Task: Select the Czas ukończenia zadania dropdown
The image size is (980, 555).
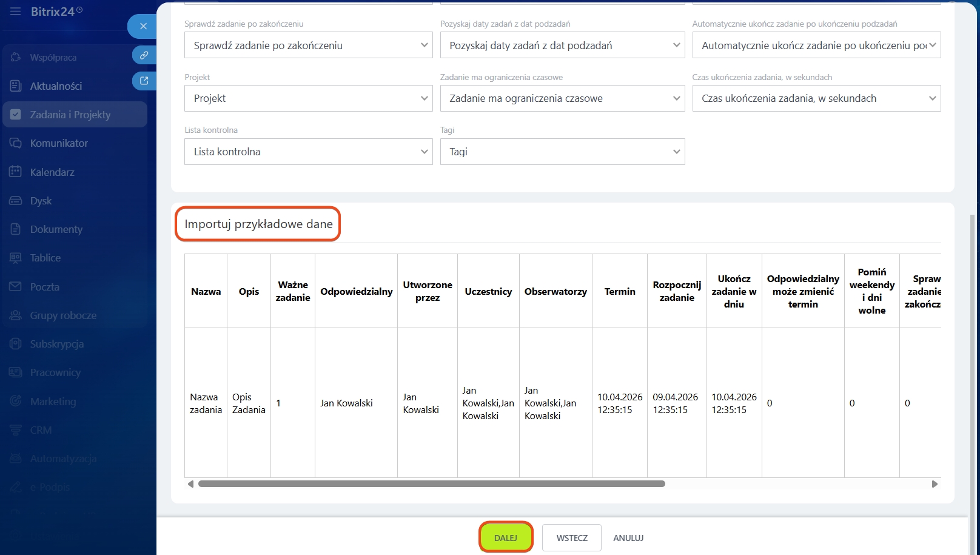Action: (816, 98)
